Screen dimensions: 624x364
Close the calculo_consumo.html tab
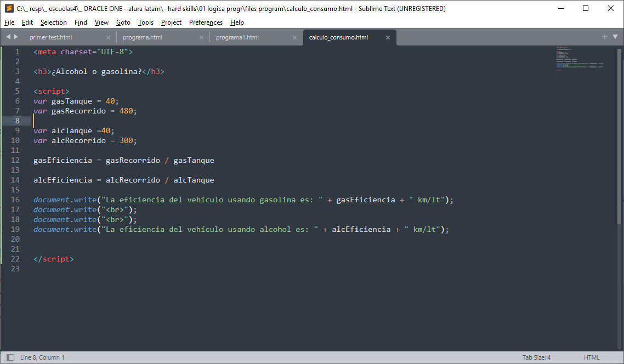(x=388, y=37)
